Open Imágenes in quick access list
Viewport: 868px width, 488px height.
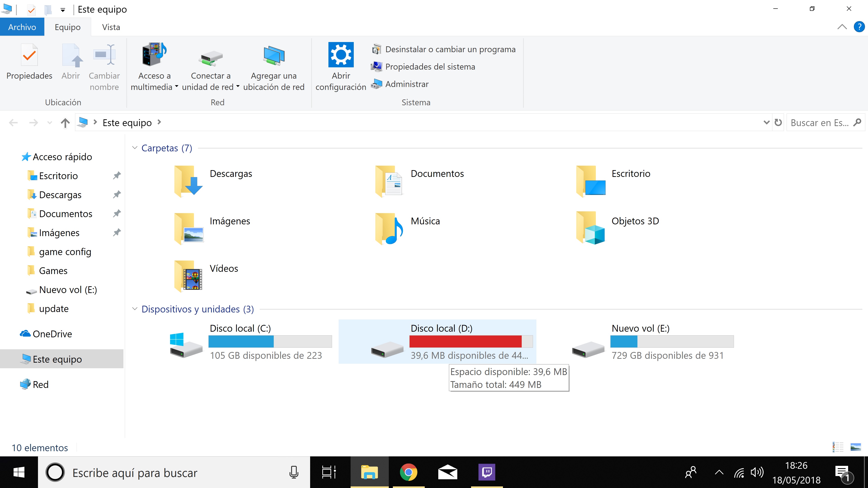click(59, 233)
